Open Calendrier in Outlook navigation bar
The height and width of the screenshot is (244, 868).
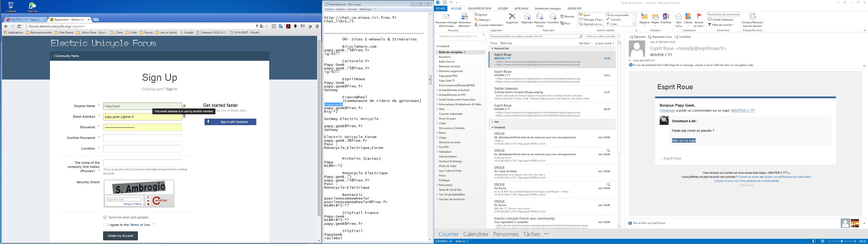click(476, 234)
